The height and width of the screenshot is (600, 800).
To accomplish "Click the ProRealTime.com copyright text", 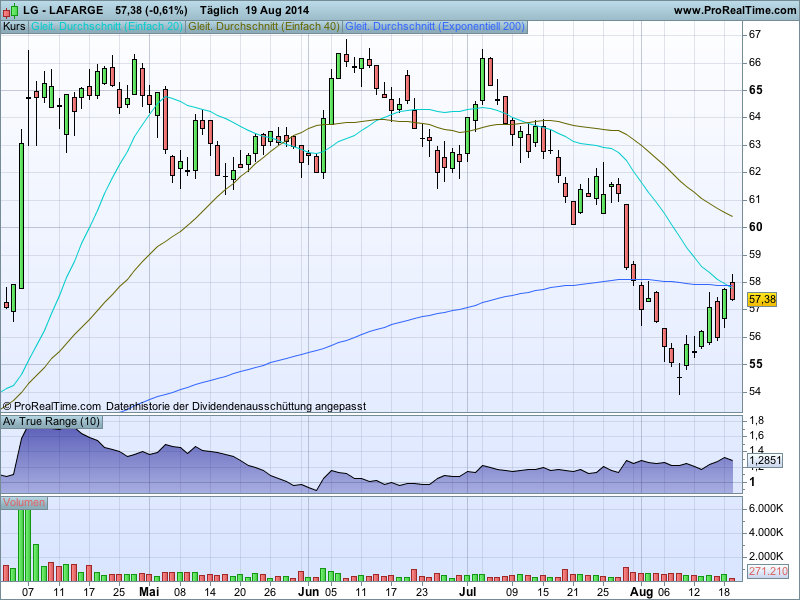I will pos(52,407).
